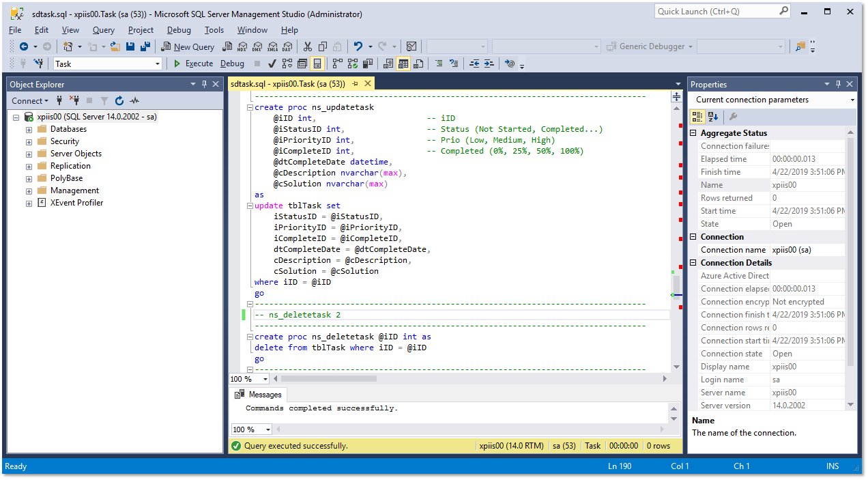Collapse the Aggregate Status property section
This screenshot has width=868, height=480.
(x=694, y=133)
